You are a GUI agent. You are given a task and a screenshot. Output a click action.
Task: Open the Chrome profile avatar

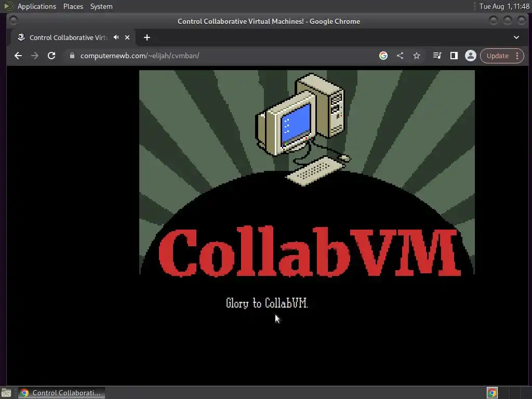pyautogui.click(x=471, y=56)
